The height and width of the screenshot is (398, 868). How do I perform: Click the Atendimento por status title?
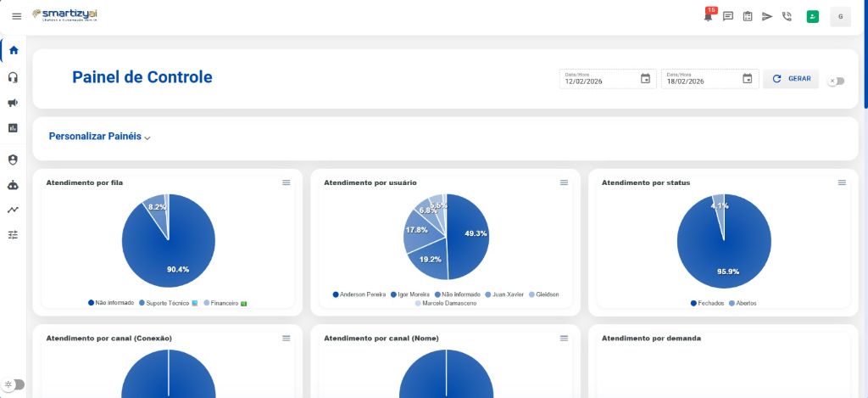pyautogui.click(x=646, y=182)
